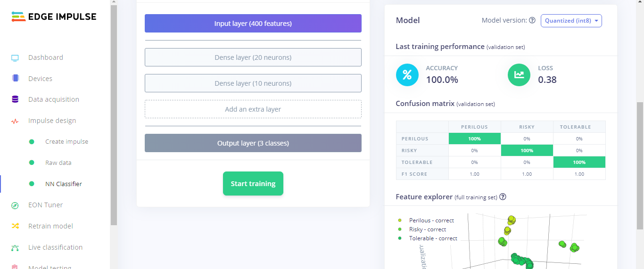Go to Raw data sidebar item
The image size is (644, 269).
tap(58, 163)
